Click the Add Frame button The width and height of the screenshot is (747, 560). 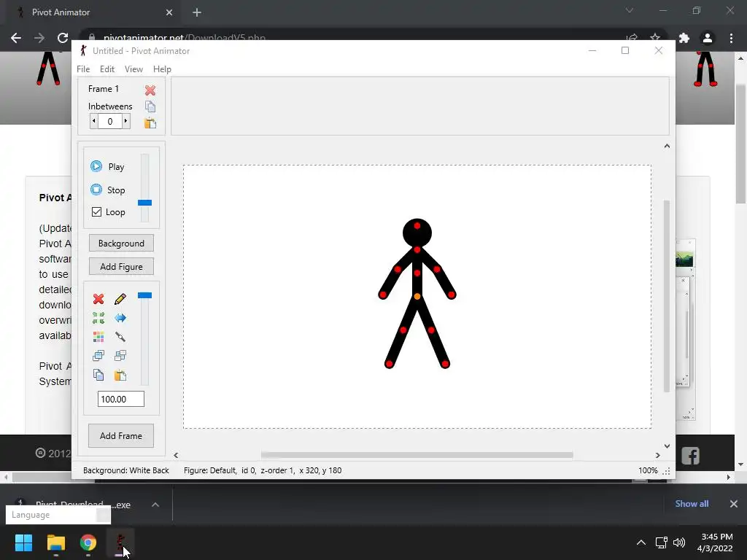121,436
